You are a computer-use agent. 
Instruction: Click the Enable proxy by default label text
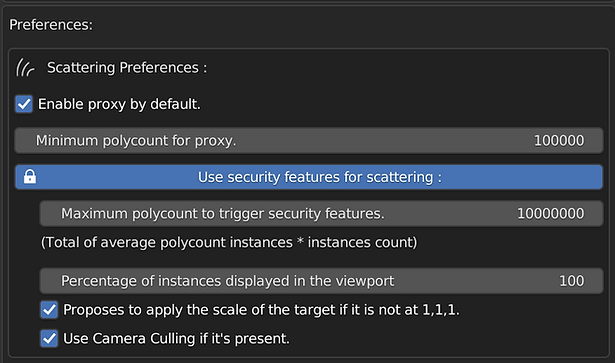click(x=119, y=104)
